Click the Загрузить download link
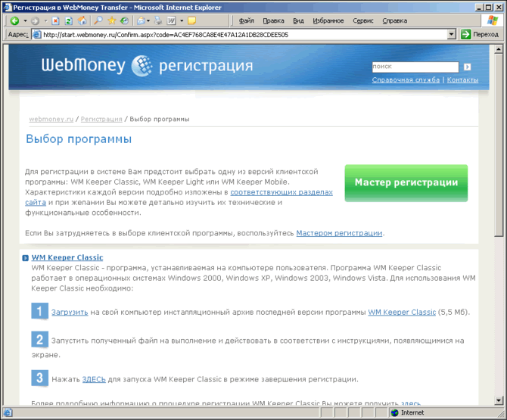This screenshot has width=507, height=420. [70, 312]
